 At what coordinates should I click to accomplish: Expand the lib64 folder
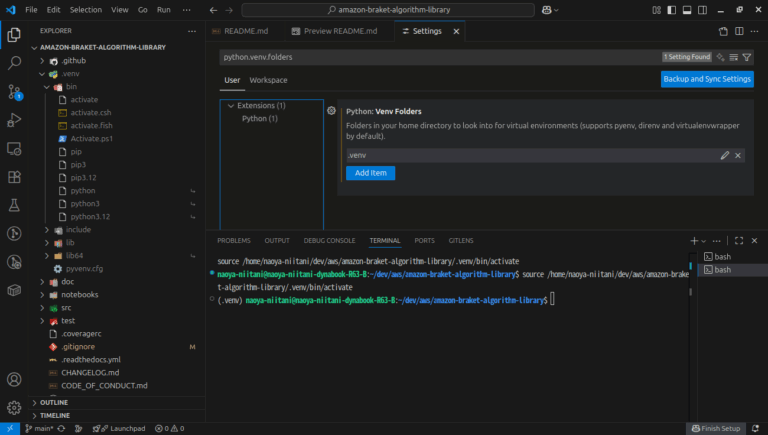pyautogui.click(x=47, y=256)
